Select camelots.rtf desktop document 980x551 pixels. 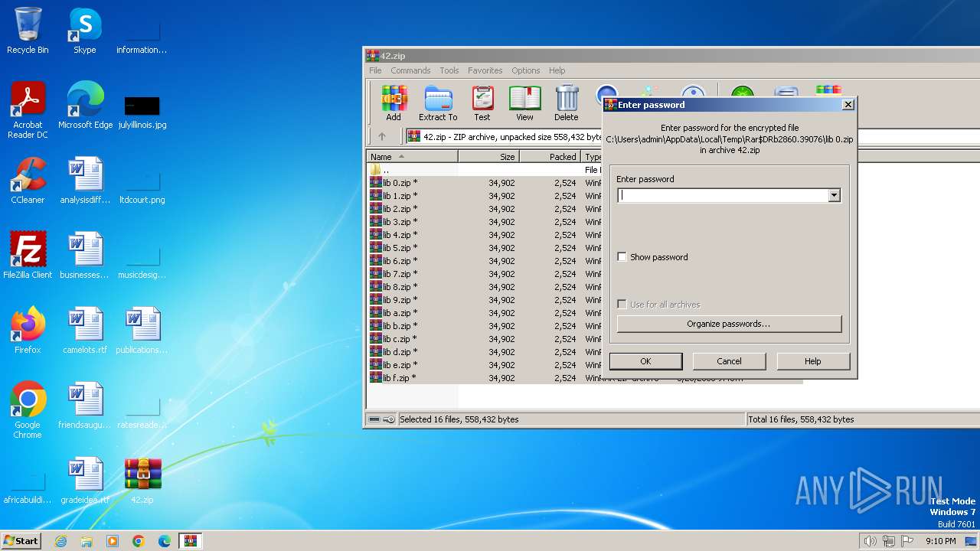85,331
